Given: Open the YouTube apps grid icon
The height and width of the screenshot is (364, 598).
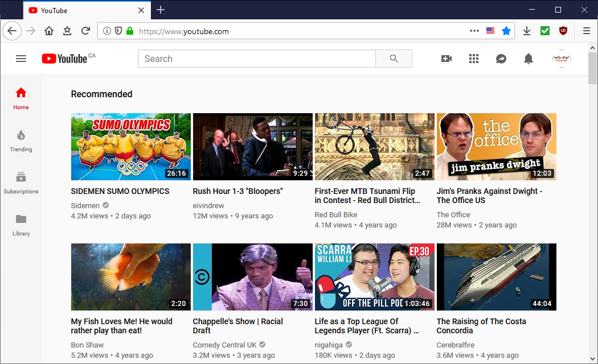Looking at the screenshot, I should click(474, 59).
